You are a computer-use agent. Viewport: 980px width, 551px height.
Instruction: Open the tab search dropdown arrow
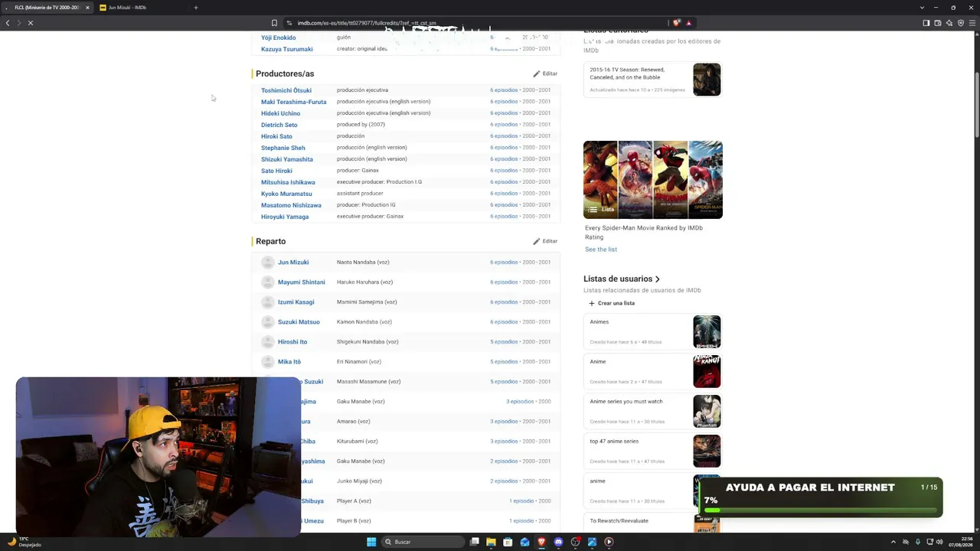[x=922, y=8]
